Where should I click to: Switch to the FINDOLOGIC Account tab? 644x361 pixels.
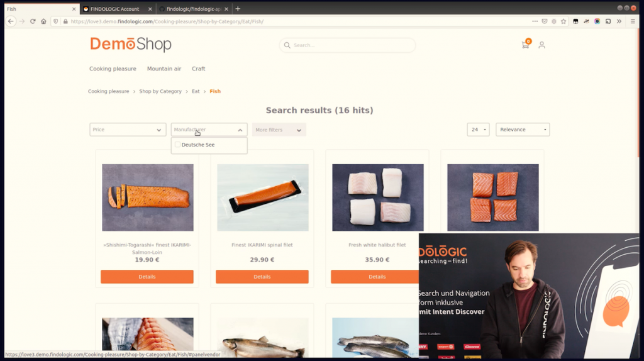point(115,9)
